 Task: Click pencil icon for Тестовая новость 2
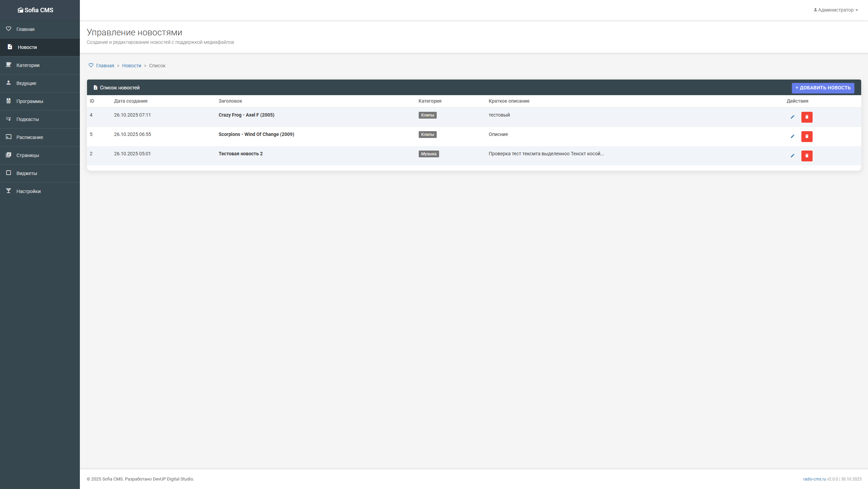[793, 156]
